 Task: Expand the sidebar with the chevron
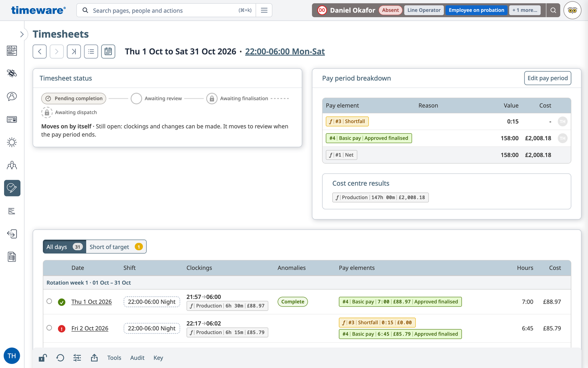pyautogui.click(x=22, y=34)
